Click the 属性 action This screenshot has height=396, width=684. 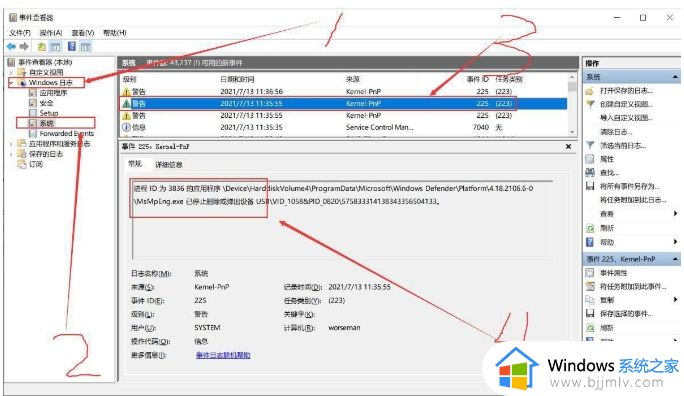[x=607, y=159]
